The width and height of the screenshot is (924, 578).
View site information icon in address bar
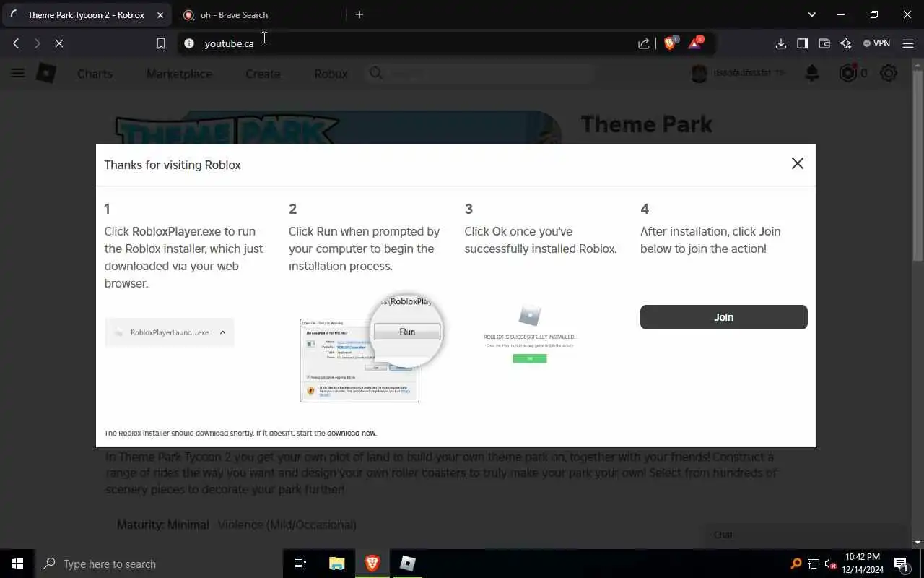click(x=189, y=43)
